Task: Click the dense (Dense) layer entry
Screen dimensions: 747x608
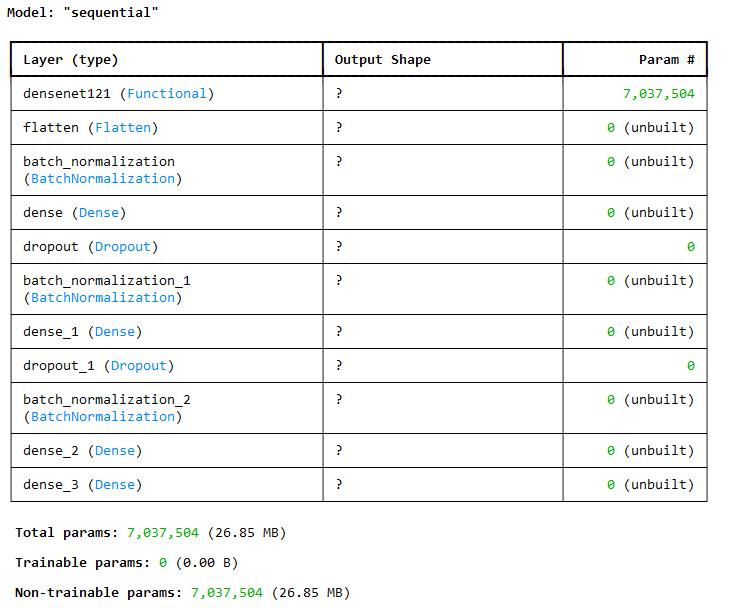Action: (x=75, y=213)
